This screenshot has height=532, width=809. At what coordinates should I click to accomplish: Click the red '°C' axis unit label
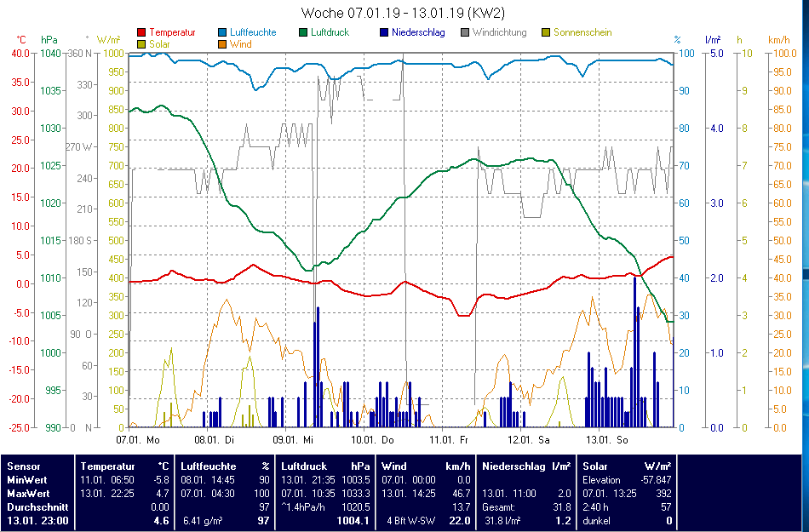click(21, 40)
